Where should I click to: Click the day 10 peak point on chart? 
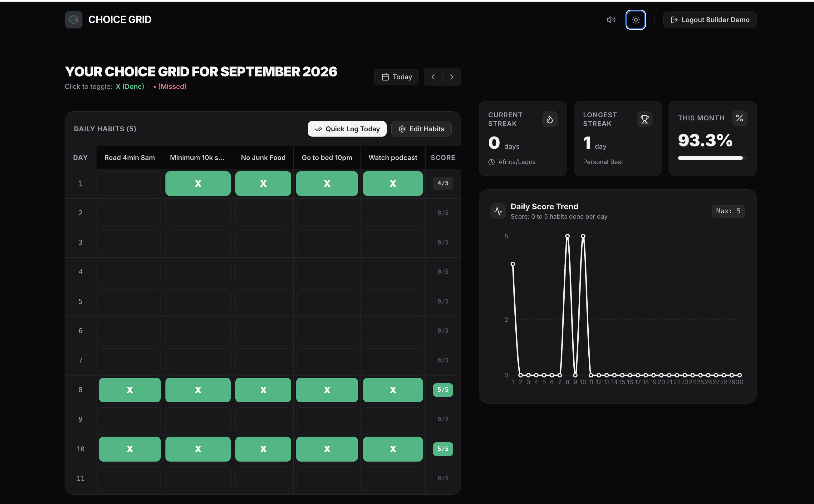pyautogui.click(x=583, y=236)
